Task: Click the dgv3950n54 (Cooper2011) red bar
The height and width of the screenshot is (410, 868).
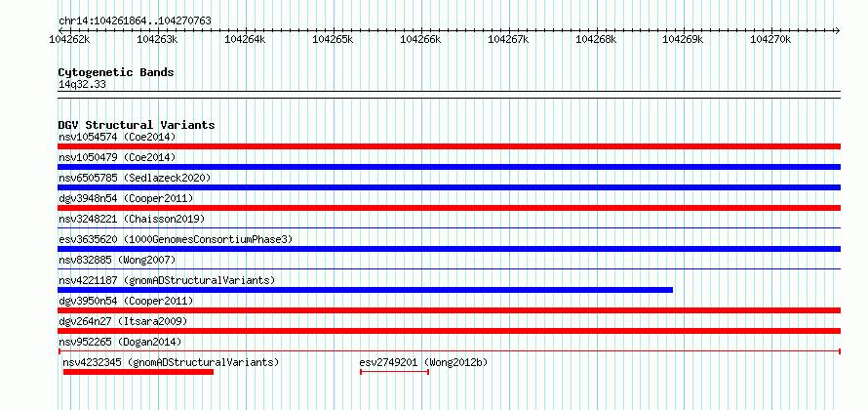Action: (449, 310)
